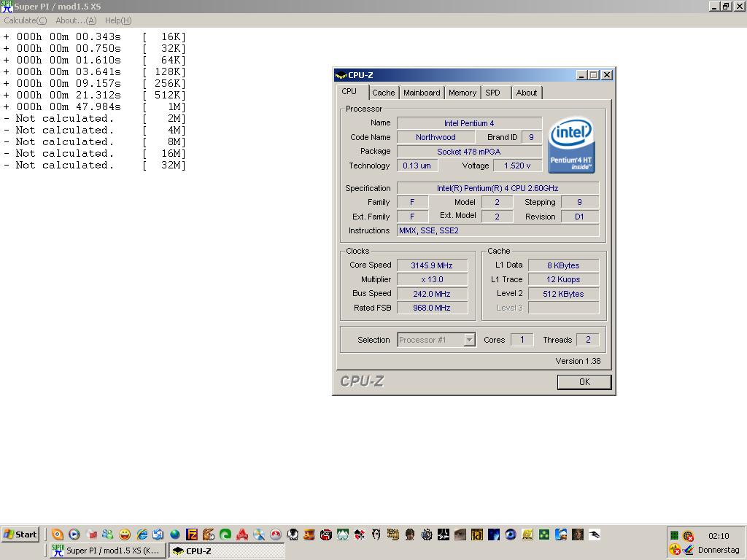747x560 pixels.
Task: Click the Code Name value 'Northwood'
Action: [436, 137]
